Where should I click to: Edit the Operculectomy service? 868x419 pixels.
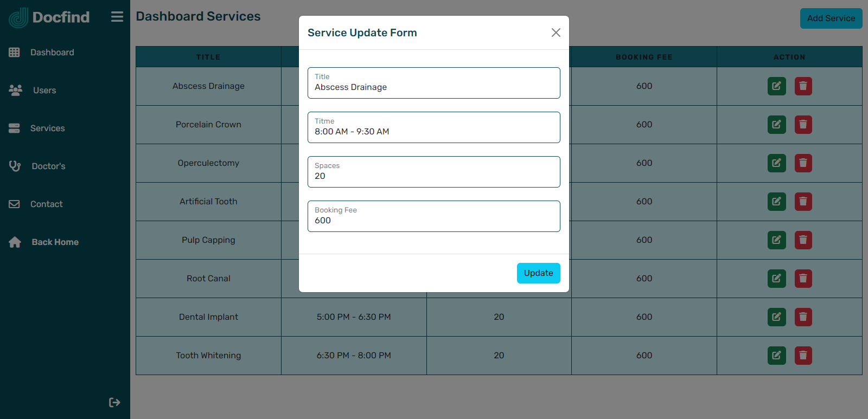coord(777,163)
